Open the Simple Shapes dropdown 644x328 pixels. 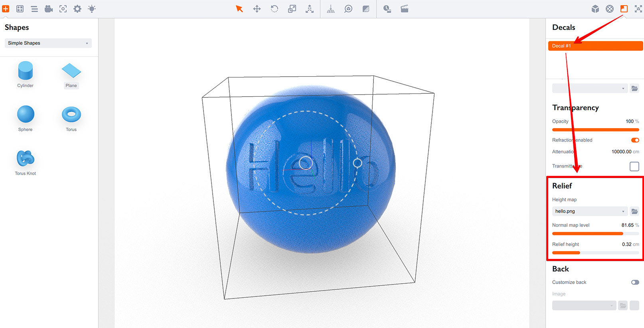pos(48,43)
